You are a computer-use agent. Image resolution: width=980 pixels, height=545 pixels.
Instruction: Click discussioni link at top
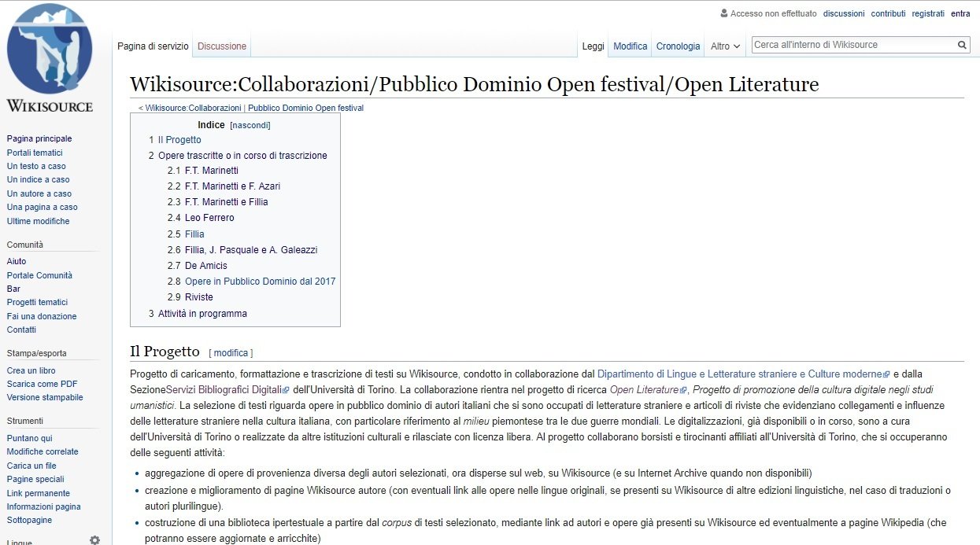pyautogui.click(x=844, y=13)
